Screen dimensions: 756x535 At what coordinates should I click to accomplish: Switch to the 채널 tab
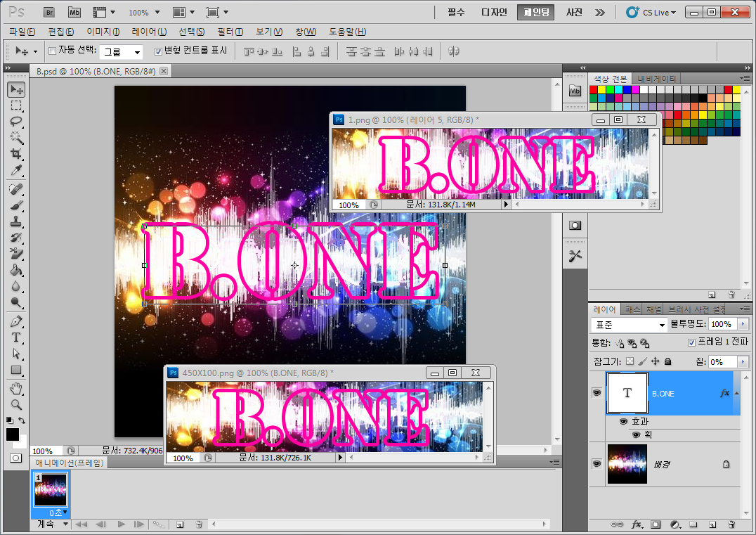click(653, 309)
